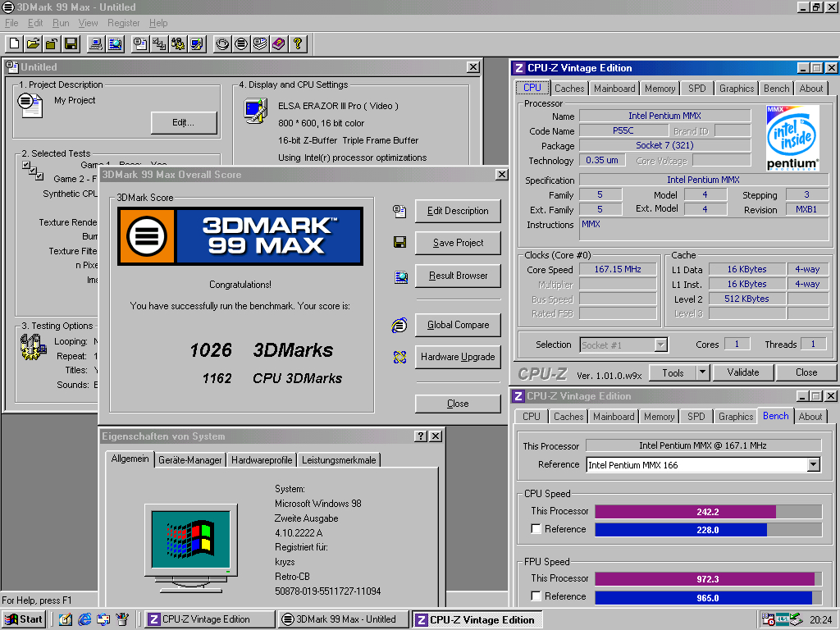
Task: Switch to 3DMark 99 Max taskbar button
Action: point(343,619)
